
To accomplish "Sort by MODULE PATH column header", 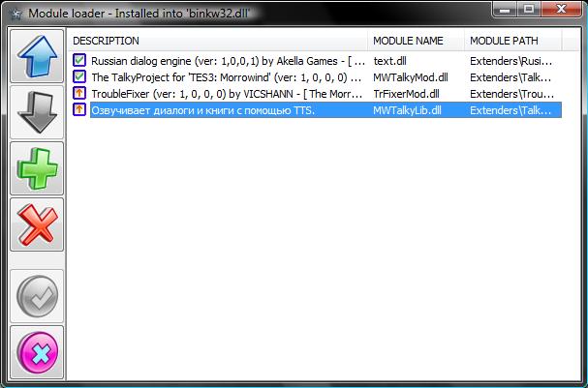I will click(513, 41).
